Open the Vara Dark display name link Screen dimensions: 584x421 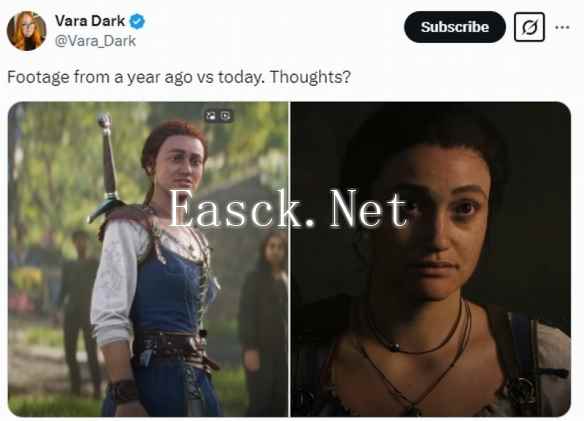click(90, 21)
